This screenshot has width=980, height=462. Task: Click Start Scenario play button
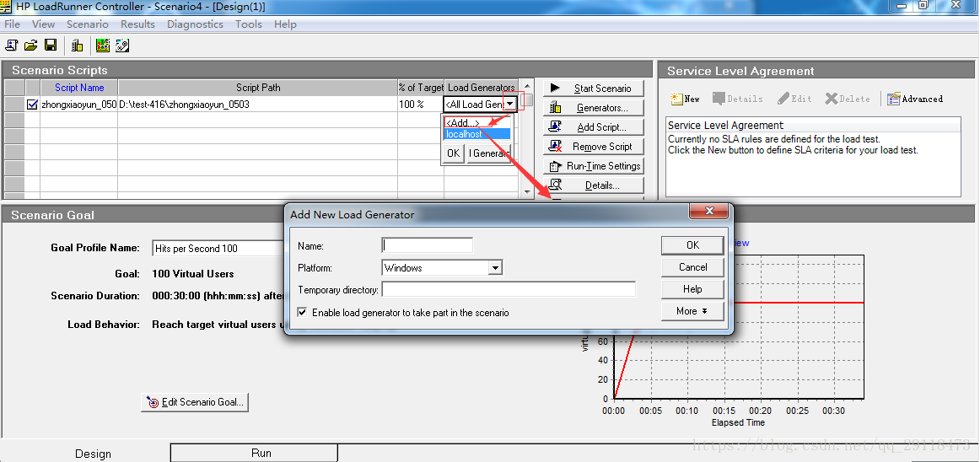[593, 89]
